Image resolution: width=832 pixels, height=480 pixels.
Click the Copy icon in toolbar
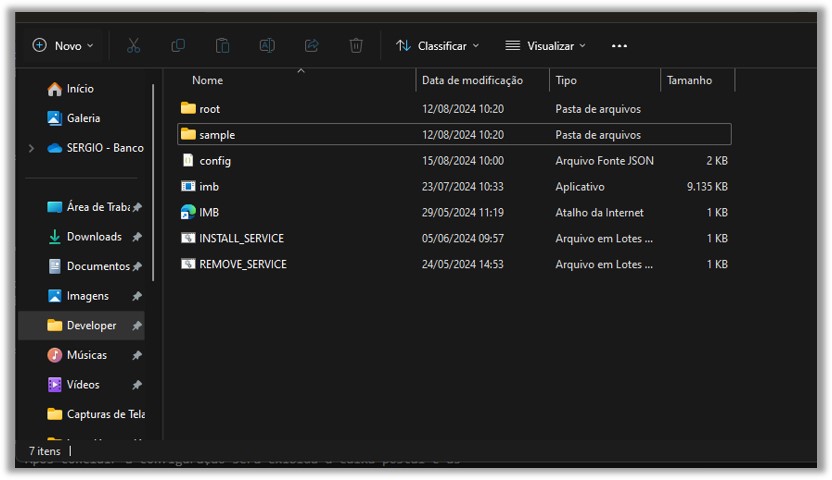pos(178,46)
